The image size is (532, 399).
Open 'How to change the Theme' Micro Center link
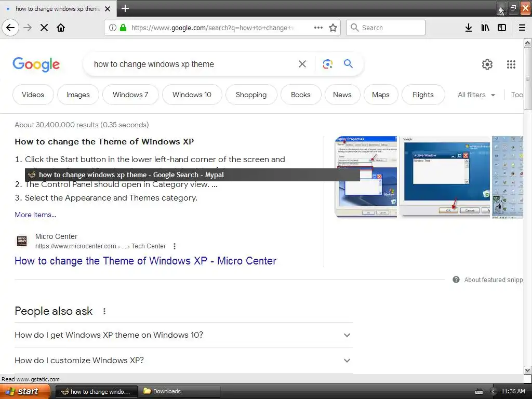[x=145, y=261]
